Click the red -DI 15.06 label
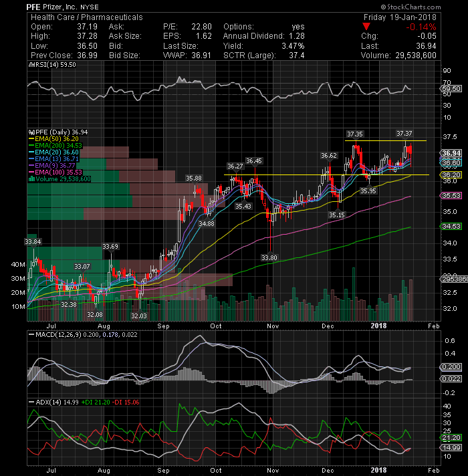This screenshot has height=476, width=468. [126, 402]
